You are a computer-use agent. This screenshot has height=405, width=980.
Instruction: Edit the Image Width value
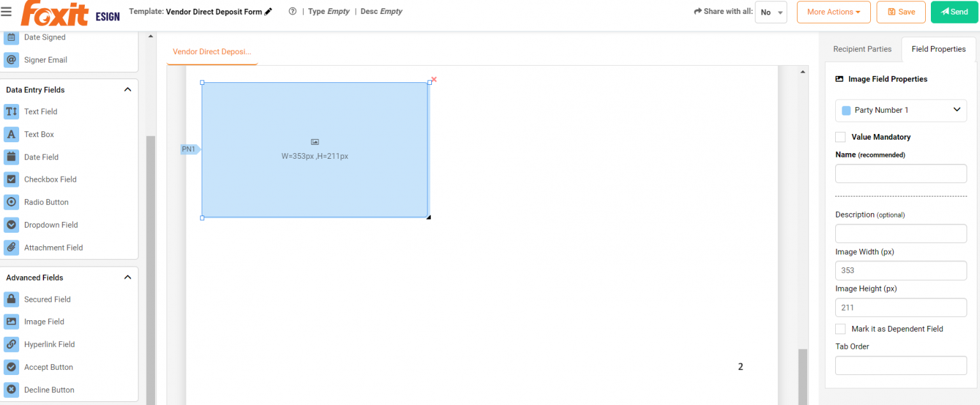click(x=900, y=270)
